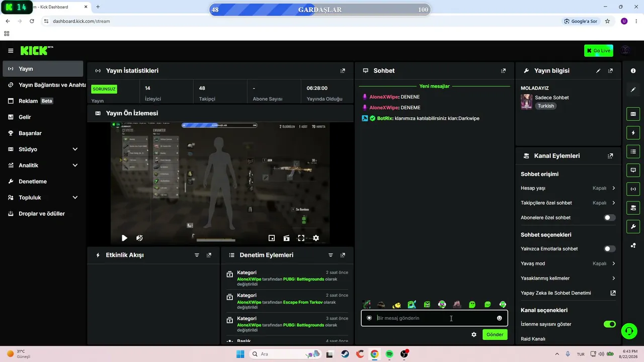Enable Abonelere özel sohbet switch
Image resolution: width=644 pixels, height=362 pixels.
pos(609,218)
